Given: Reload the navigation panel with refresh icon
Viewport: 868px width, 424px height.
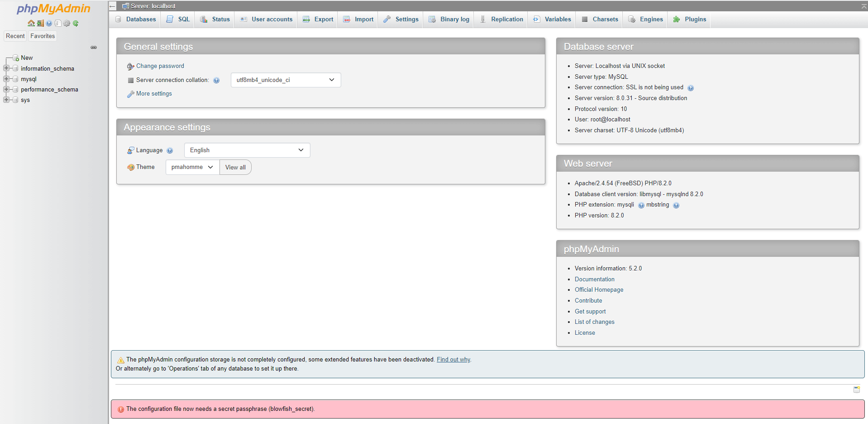Looking at the screenshot, I should pyautogui.click(x=76, y=23).
